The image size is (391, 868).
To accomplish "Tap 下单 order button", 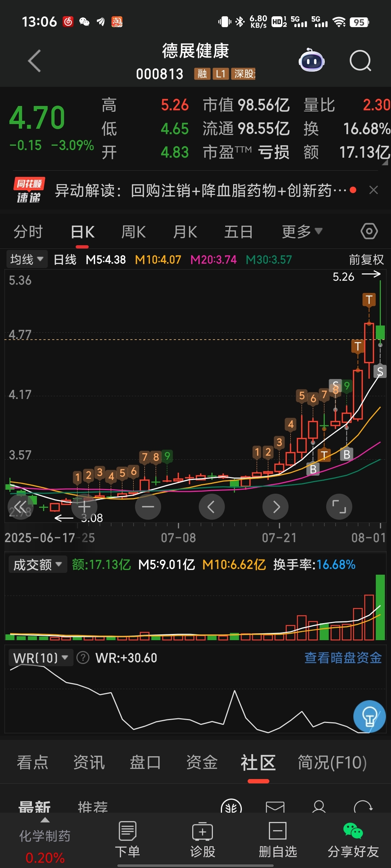I will coord(127,840).
